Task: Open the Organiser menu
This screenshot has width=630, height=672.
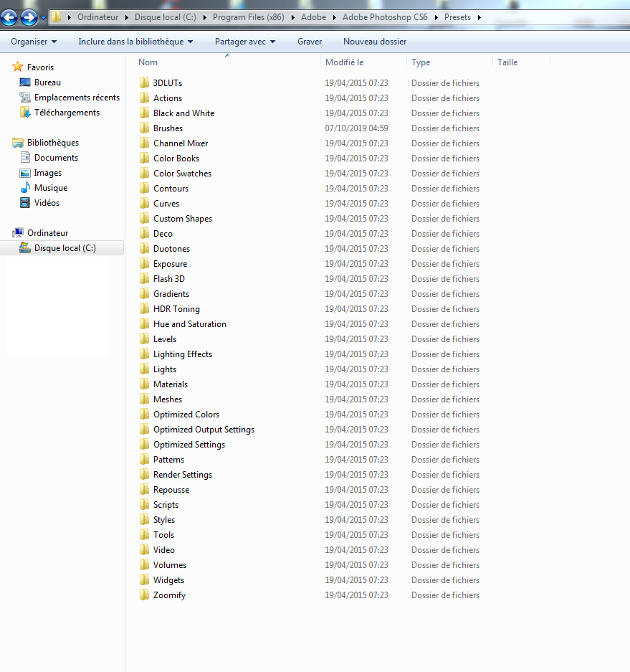Action: click(x=34, y=42)
